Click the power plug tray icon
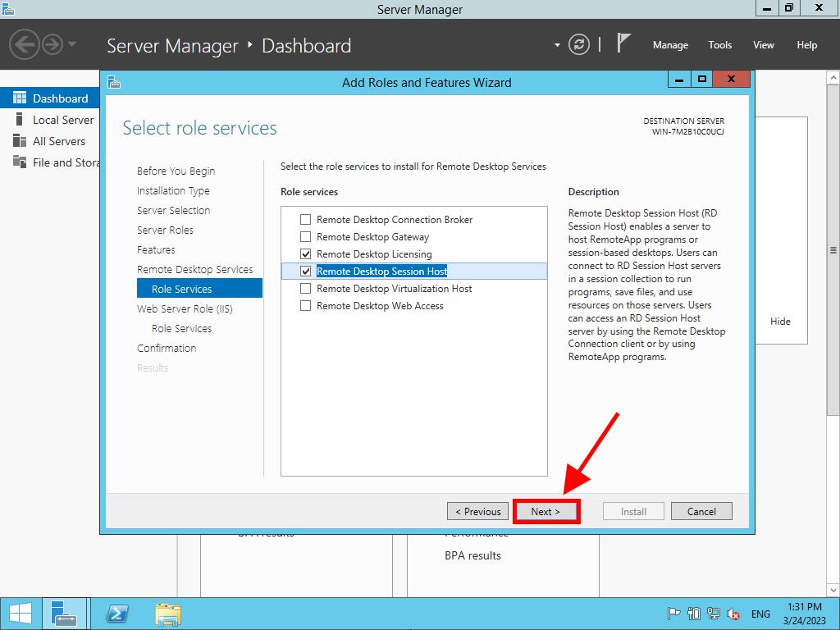Image resolution: width=840 pixels, height=630 pixels. 694,614
